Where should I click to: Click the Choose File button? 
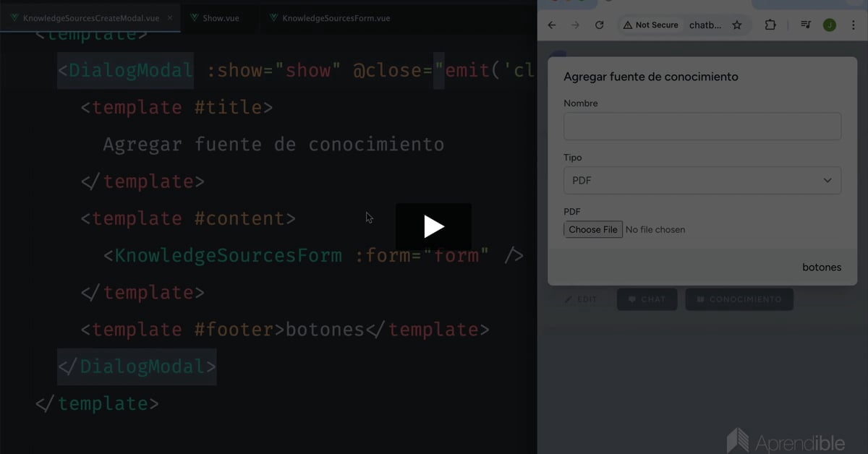tap(593, 229)
